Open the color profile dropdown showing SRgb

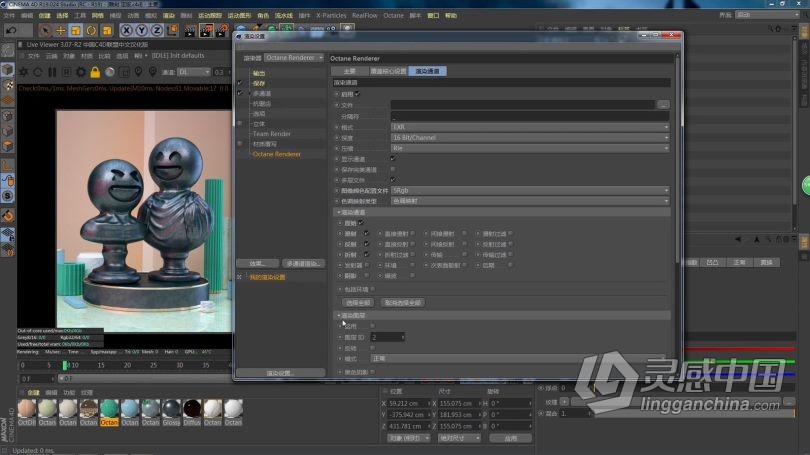(x=530, y=191)
